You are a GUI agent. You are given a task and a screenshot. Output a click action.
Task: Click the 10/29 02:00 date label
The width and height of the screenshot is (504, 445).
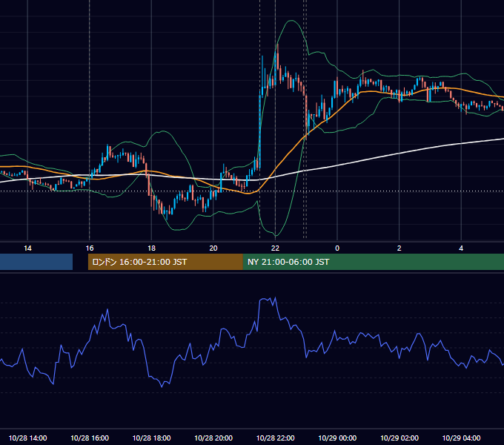click(399, 438)
